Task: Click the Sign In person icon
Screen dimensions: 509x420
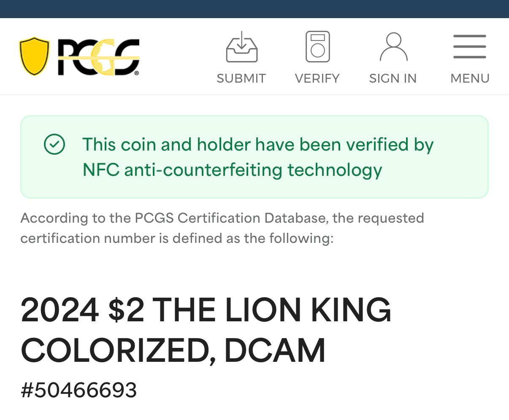Action: (x=393, y=47)
